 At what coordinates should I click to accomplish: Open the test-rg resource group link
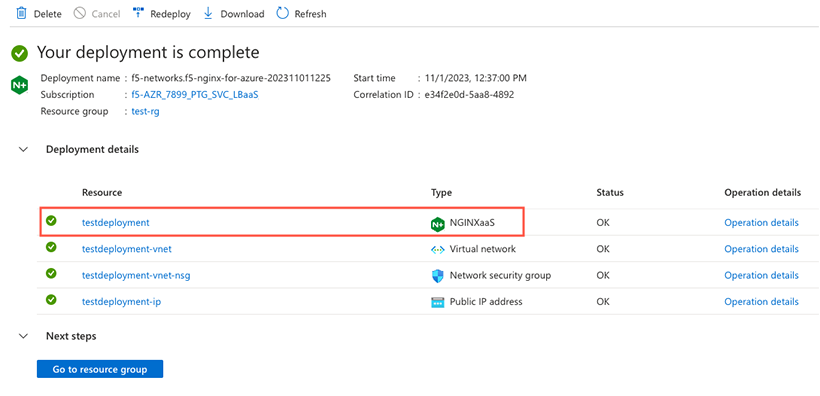tap(145, 111)
